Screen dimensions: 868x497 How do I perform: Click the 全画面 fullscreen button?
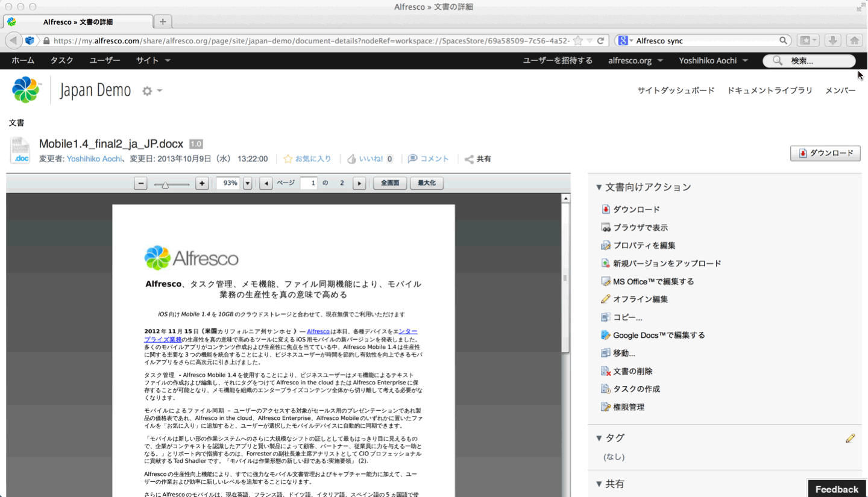tap(390, 183)
